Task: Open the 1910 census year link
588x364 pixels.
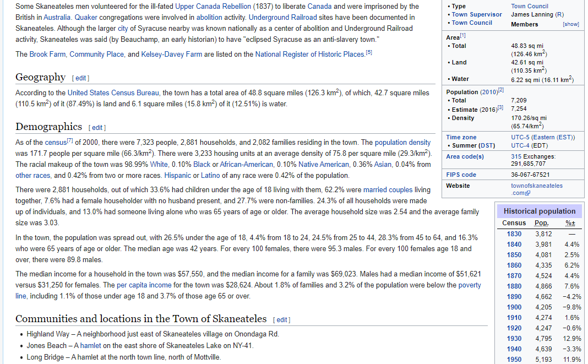Action: pos(514,318)
